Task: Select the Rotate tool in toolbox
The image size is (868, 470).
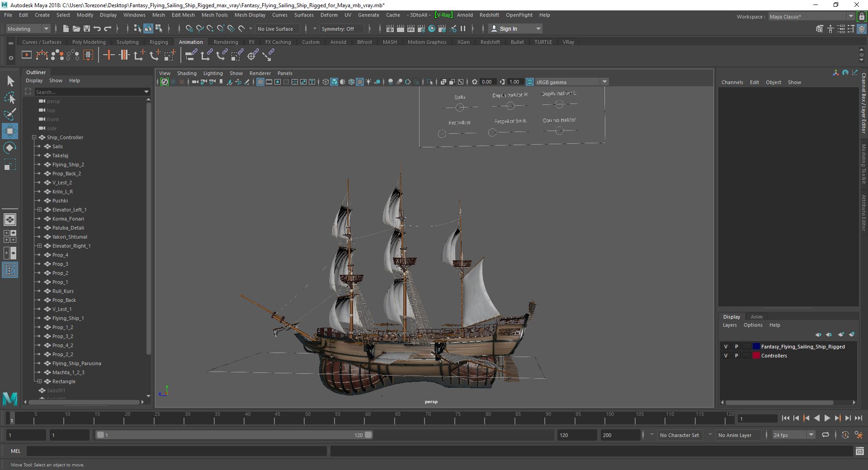Action: coord(10,148)
